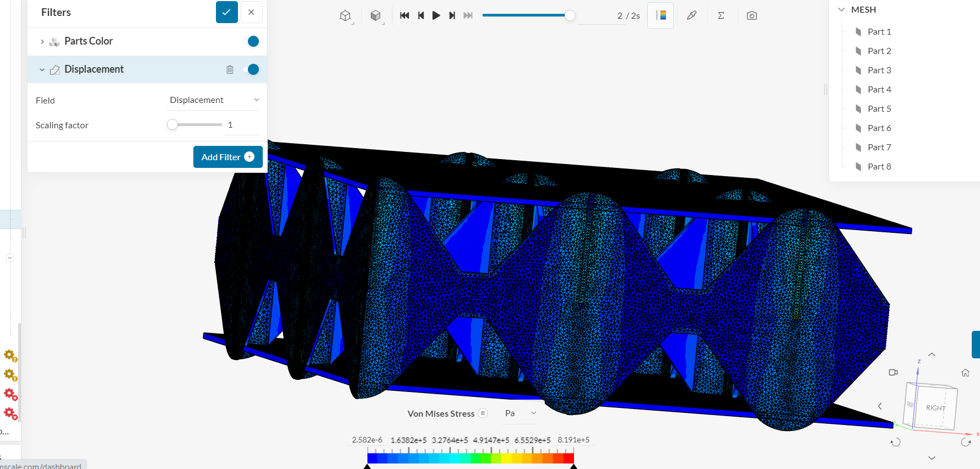
Task: Apply filters with the checkmark button
Action: [226, 12]
